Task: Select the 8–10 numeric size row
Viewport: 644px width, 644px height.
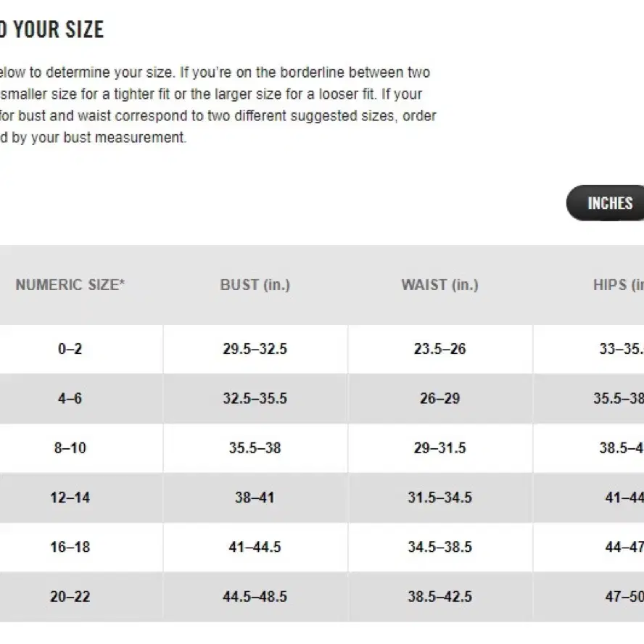Action: pyautogui.click(x=322, y=448)
